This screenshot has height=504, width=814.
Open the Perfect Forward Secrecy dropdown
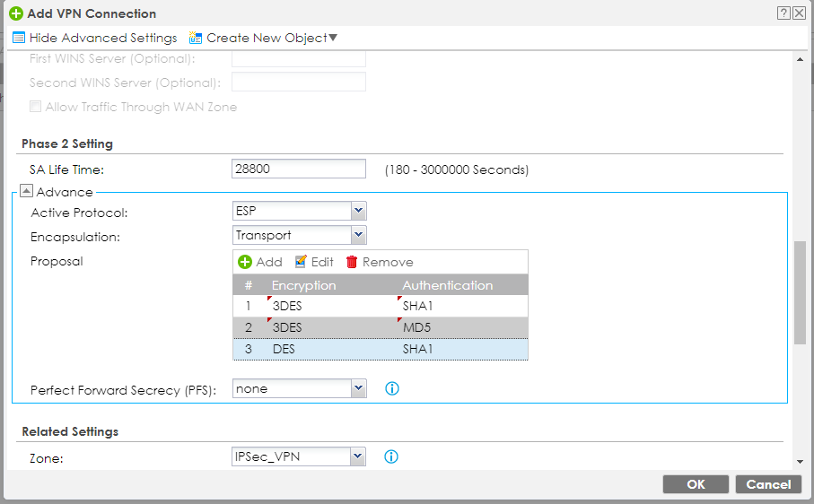(x=358, y=389)
